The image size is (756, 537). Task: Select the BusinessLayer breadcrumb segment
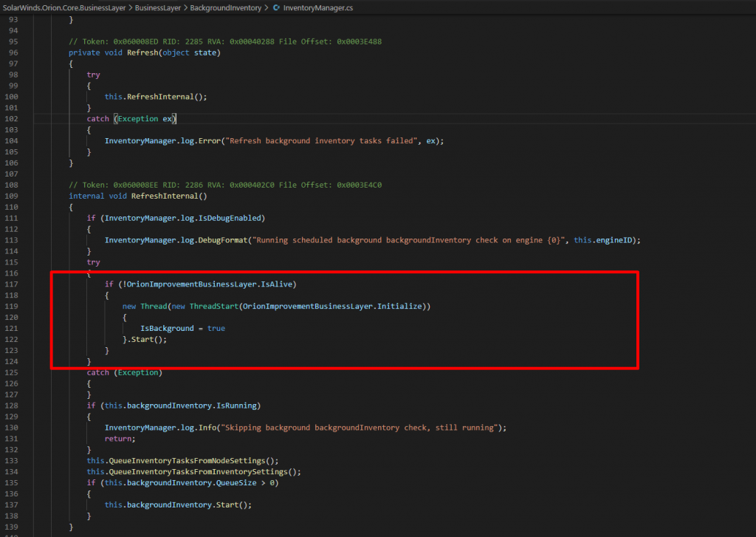tap(158, 7)
